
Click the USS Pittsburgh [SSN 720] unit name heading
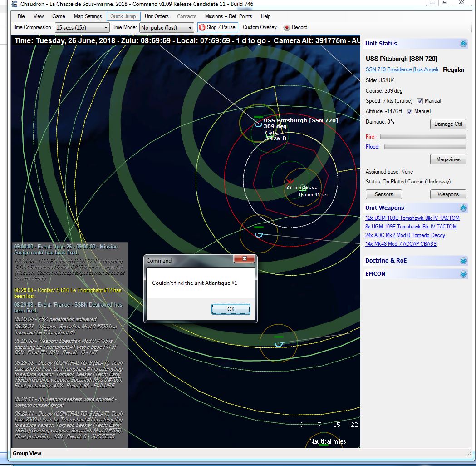click(x=401, y=59)
